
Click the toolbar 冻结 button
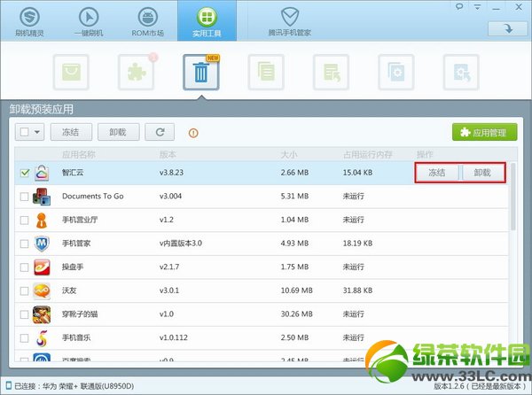[x=71, y=132]
